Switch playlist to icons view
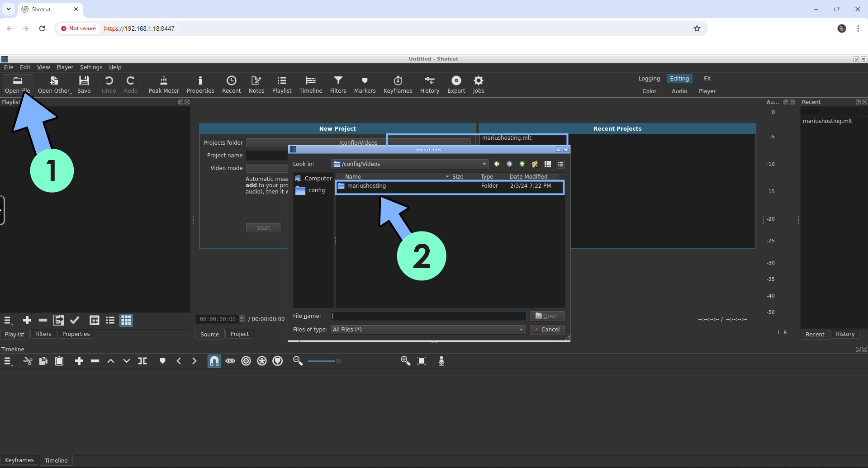Screen dimensions: 868x468 pos(126,320)
